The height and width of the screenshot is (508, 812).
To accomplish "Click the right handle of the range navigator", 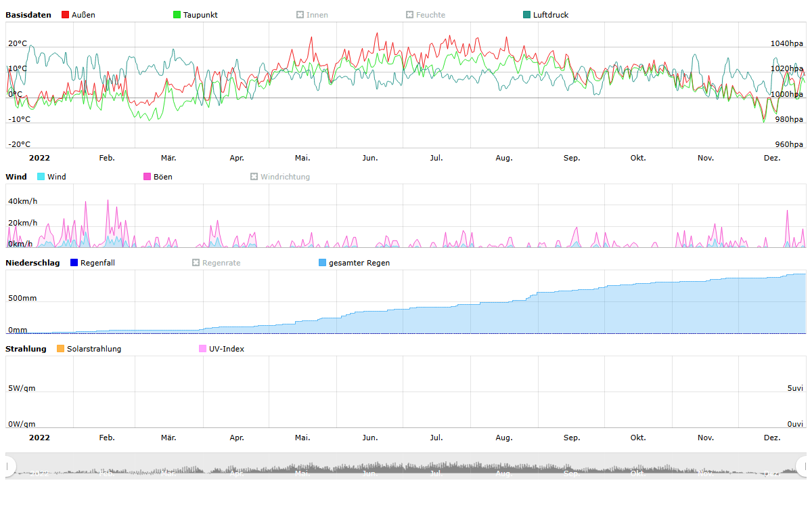I will pos(803,466).
